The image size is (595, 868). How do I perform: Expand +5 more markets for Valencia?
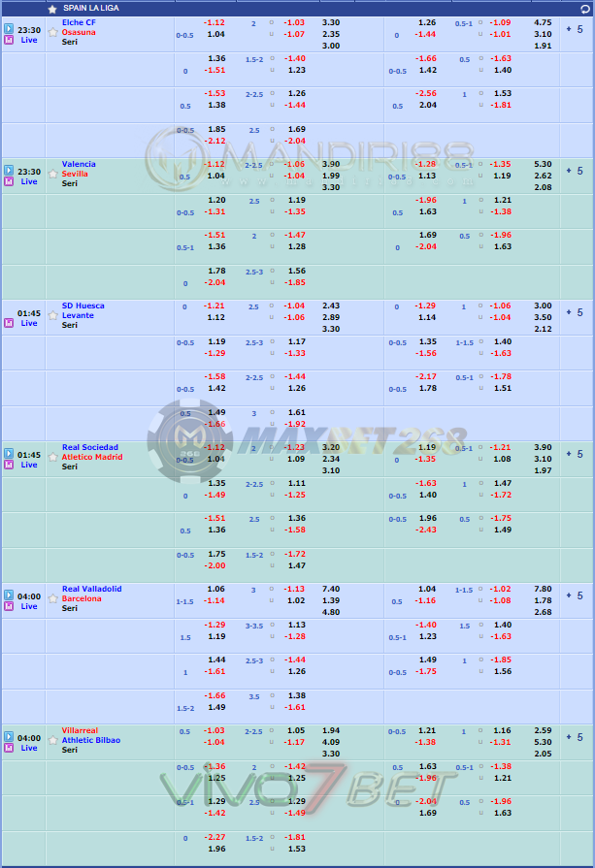(575, 171)
